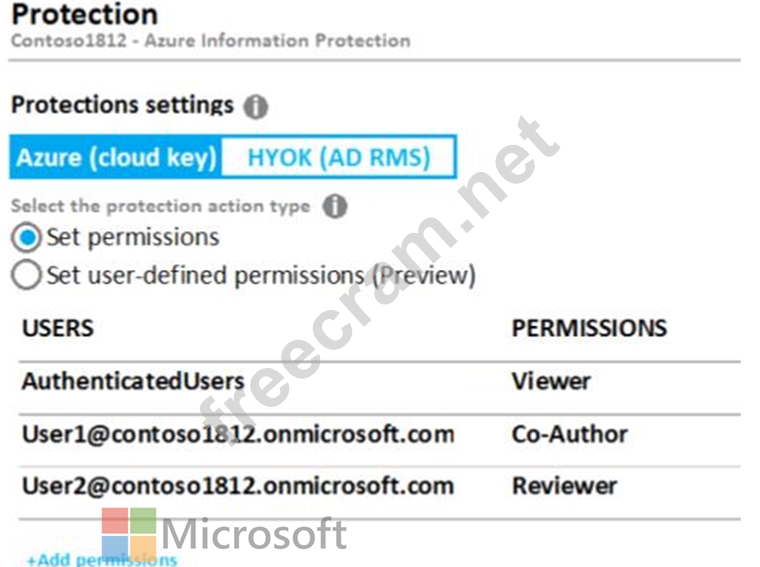Click the Microsoft logo icon
The image size is (760, 567).
(129, 532)
